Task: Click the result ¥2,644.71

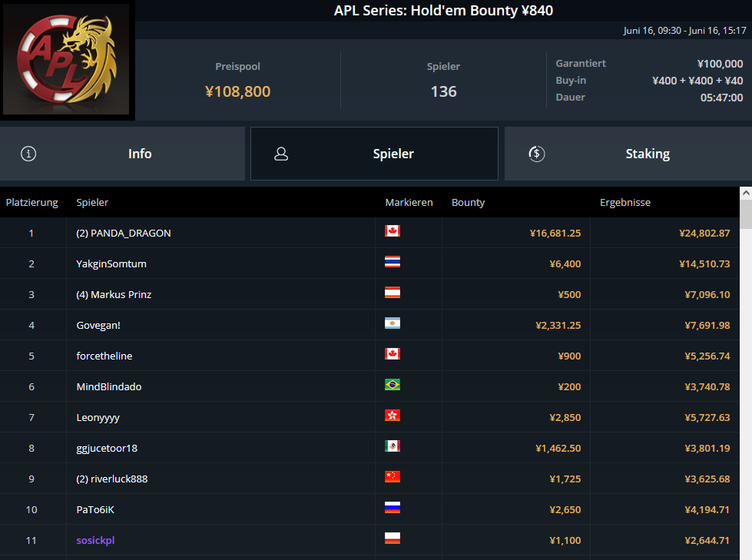Action: pyautogui.click(x=707, y=540)
